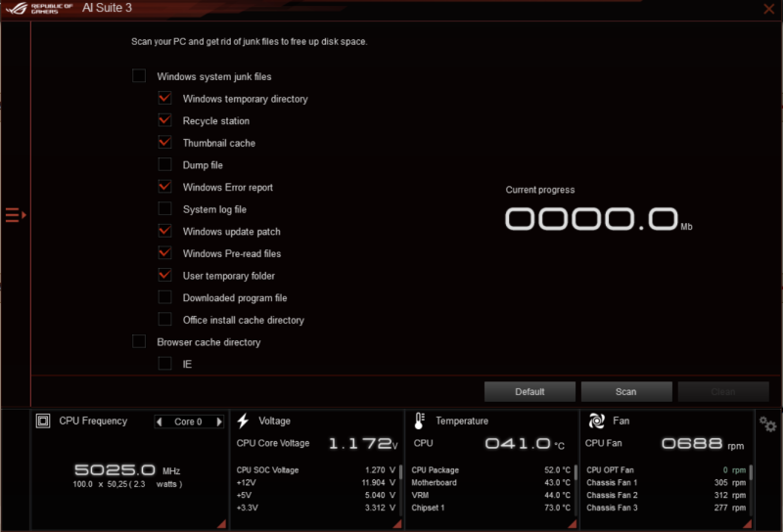Click the Current progress 0000.0 Mb value
This screenshot has height=532, width=783.
(x=598, y=219)
